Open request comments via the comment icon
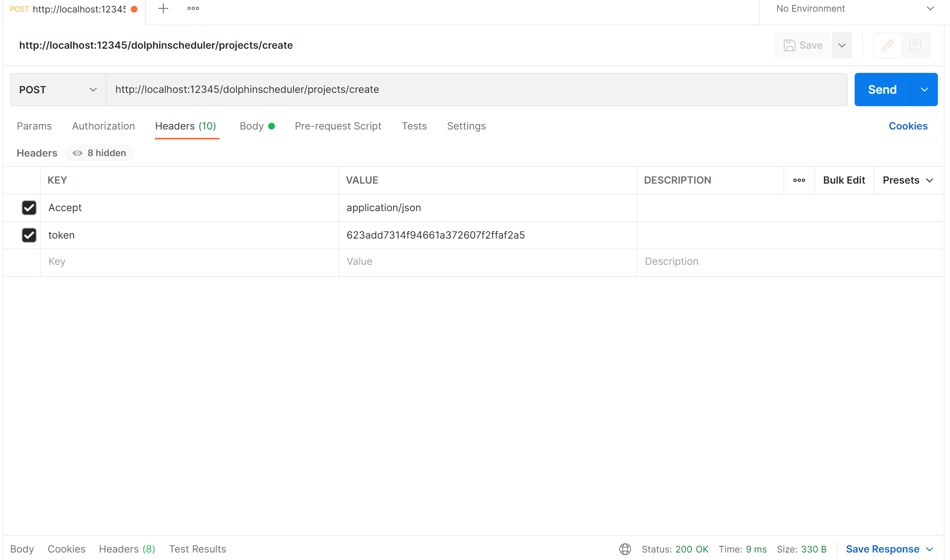950x560 pixels. tap(915, 45)
